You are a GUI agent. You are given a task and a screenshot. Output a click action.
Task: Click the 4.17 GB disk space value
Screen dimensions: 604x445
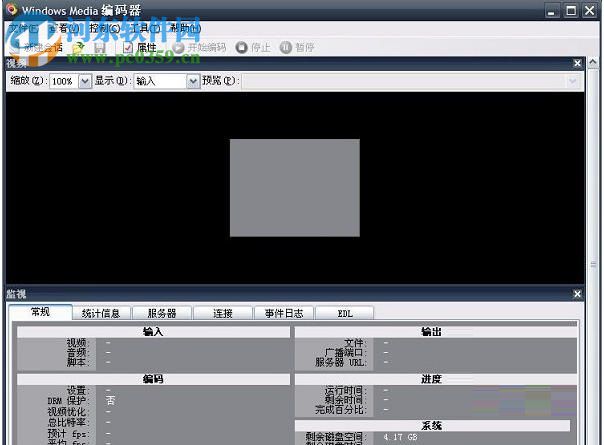point(400,437)
